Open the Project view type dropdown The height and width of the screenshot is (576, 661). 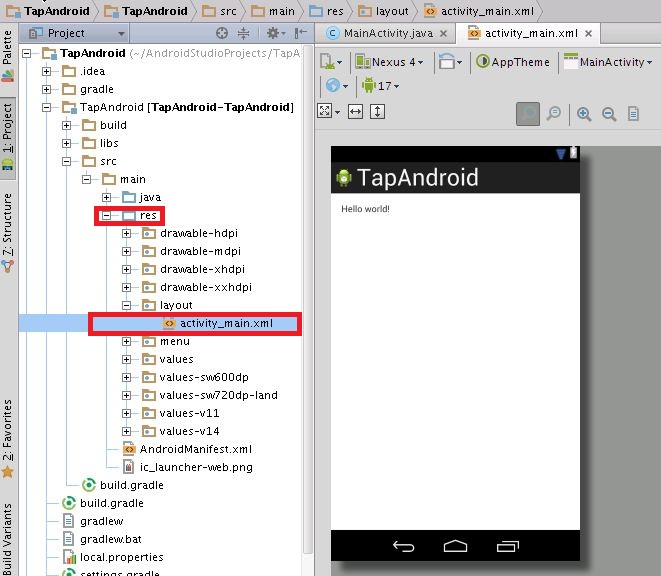[76, 33]
